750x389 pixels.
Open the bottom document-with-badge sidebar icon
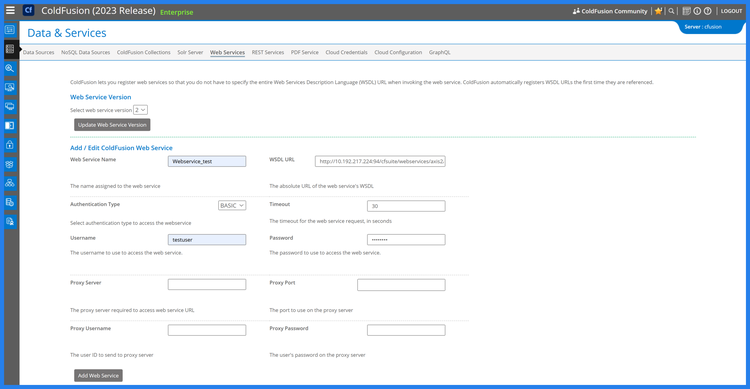click(10, 222)
